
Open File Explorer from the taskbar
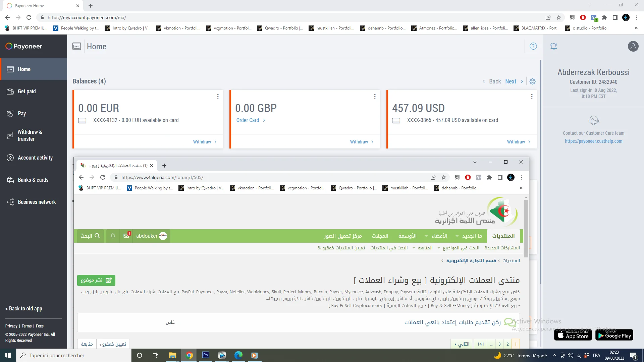[x=172, y=355]
